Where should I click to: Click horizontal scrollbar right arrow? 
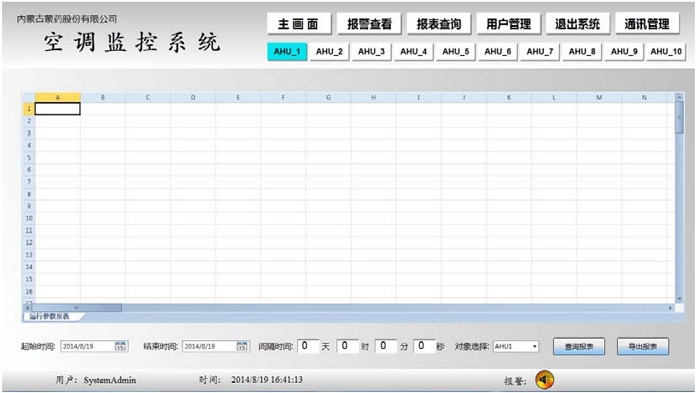tap(670, 308)
